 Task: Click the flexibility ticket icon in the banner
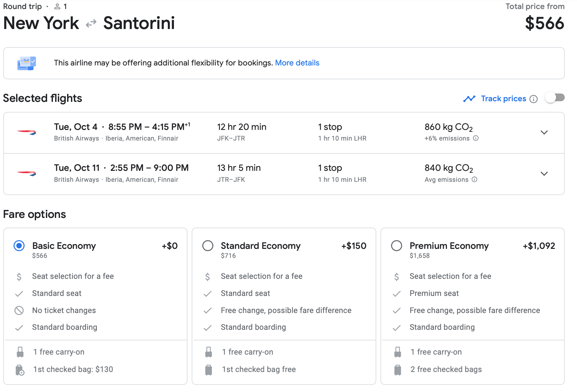pyautogui.click(x=26, y=63)
